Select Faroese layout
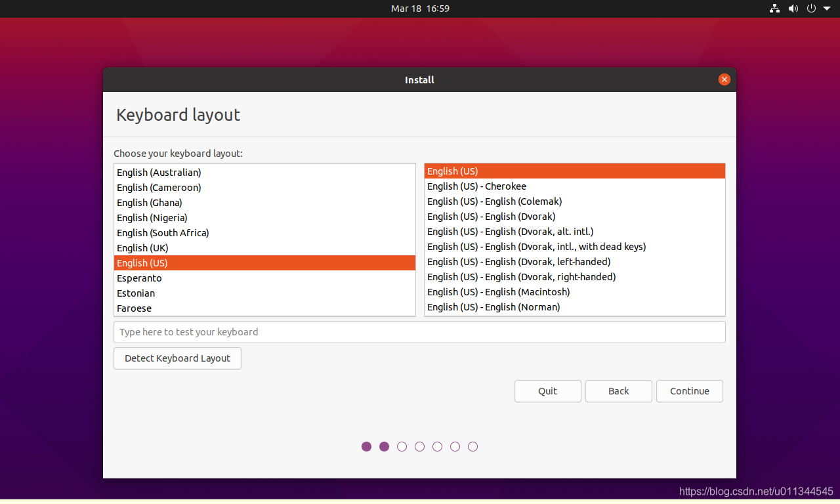The image size is (840, 504). point(264,308)
